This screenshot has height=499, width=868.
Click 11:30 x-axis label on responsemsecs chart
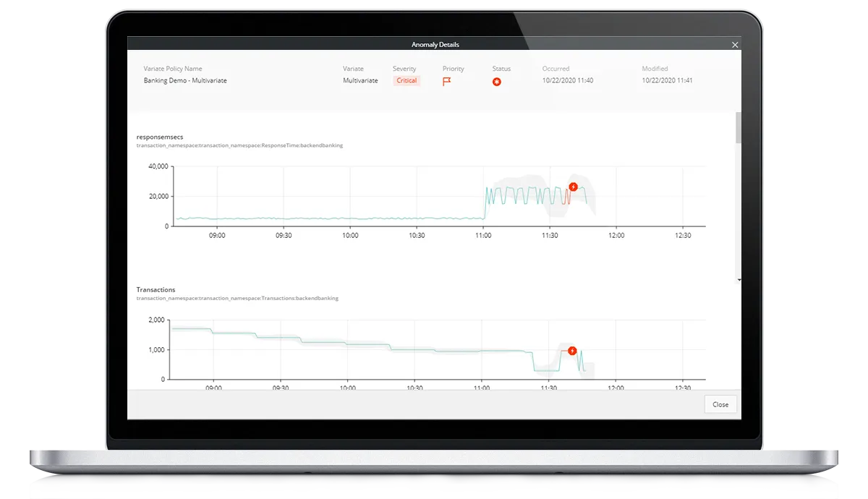click(x=550, y=235)
